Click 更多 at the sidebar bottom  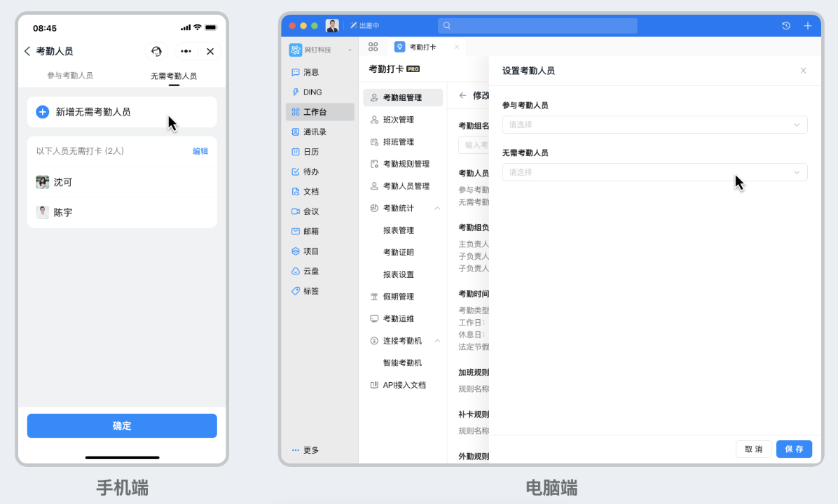[305, 450]
